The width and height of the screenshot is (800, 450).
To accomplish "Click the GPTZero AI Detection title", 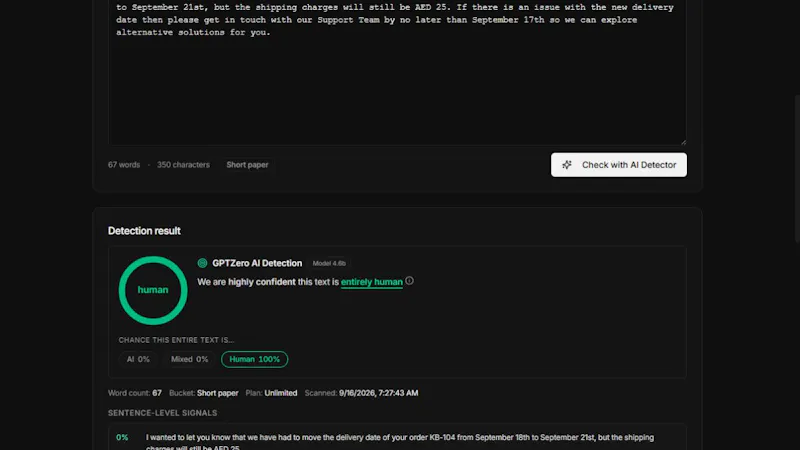I will pos(257,263).
